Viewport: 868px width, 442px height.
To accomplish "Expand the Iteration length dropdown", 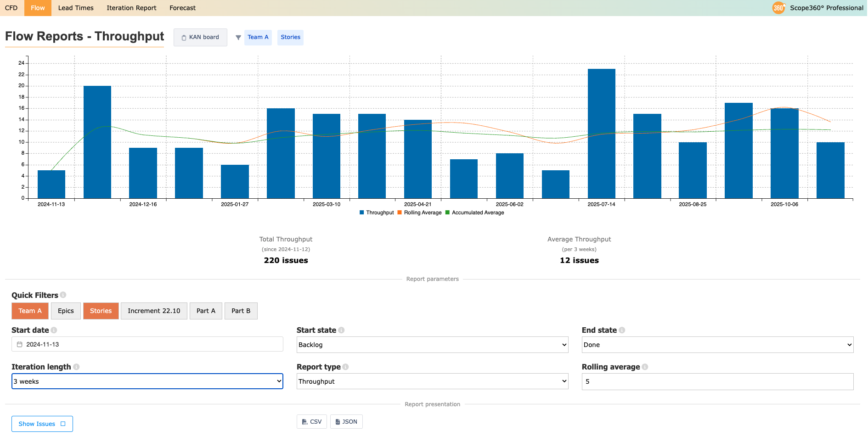I will (147, 381).
